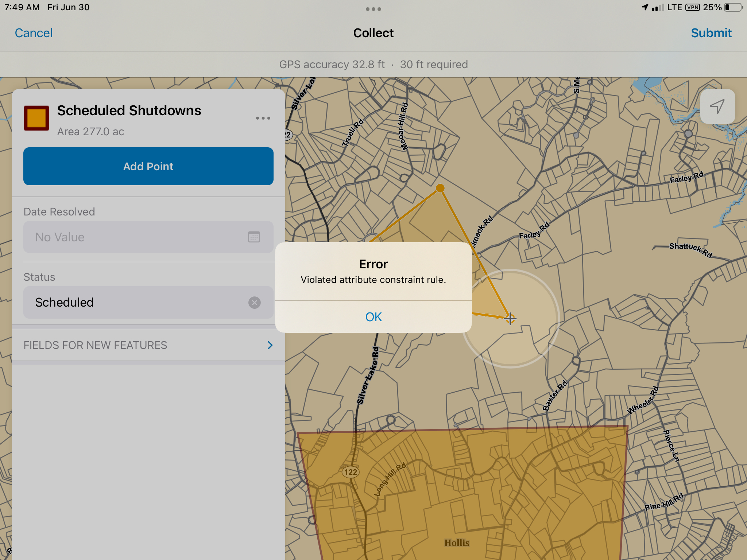Tap the top center three-dot multitasking control
Viewport: 747px width, 560px height.
click(373, 9)
